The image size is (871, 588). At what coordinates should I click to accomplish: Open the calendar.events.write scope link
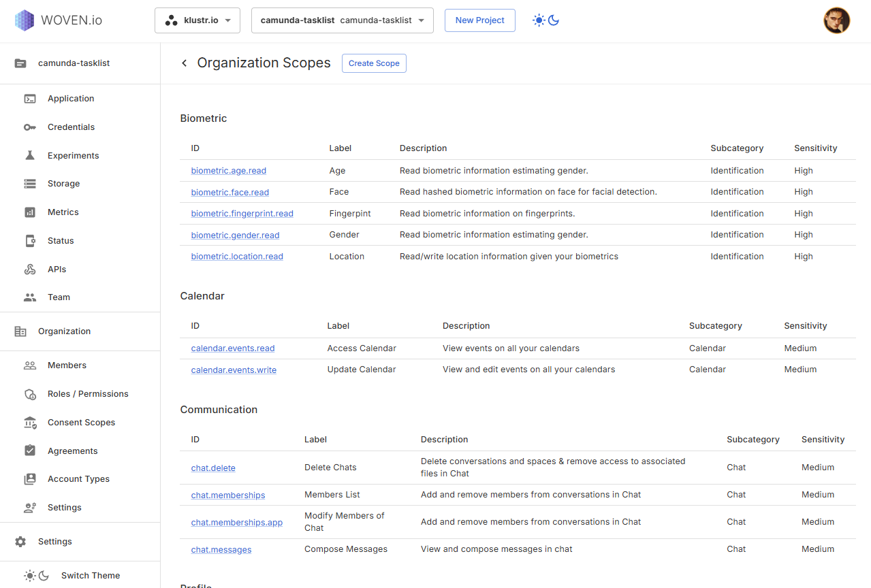[x=234, y=370]
